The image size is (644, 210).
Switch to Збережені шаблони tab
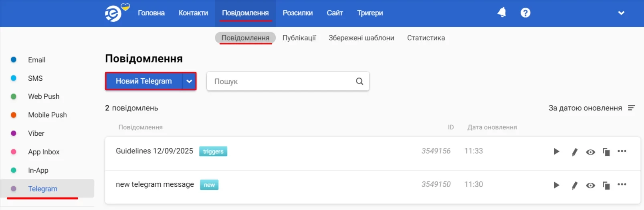pyautogui.click(x=361, y=38)
